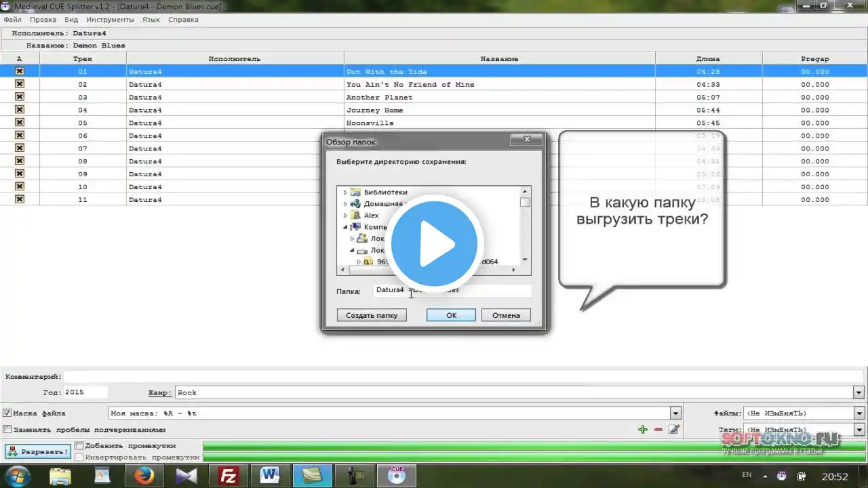The image size is (868, 488).
Task: Open the mask editor pencil icon
Action: click(674, 429)
